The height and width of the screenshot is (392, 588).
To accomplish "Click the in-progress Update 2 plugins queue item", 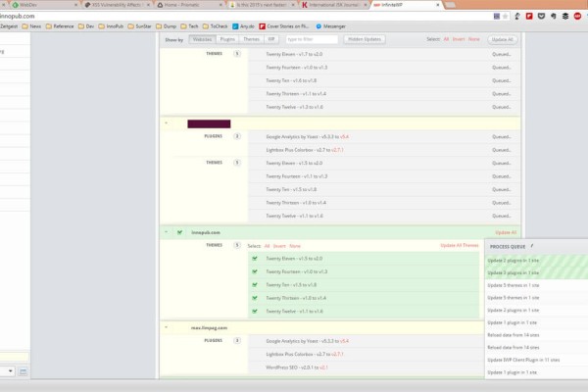I will 536,261.
